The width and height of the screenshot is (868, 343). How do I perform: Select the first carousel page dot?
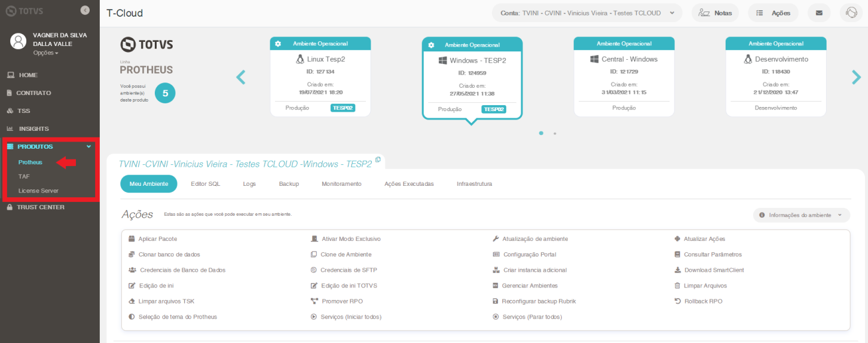pos(541,133)
